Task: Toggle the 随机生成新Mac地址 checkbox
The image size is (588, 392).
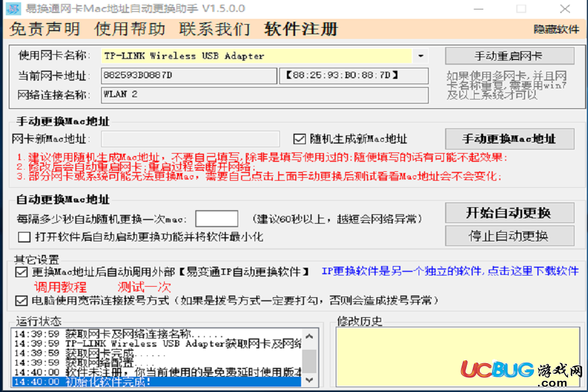Action: (x=299, y=139)
